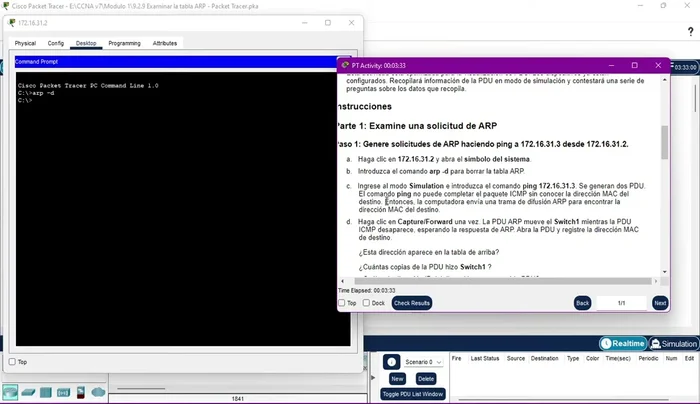The height and width of the screenshot is (404, 700).
Task: Click the instructions scroll down arrow
Action: [665, 272]
